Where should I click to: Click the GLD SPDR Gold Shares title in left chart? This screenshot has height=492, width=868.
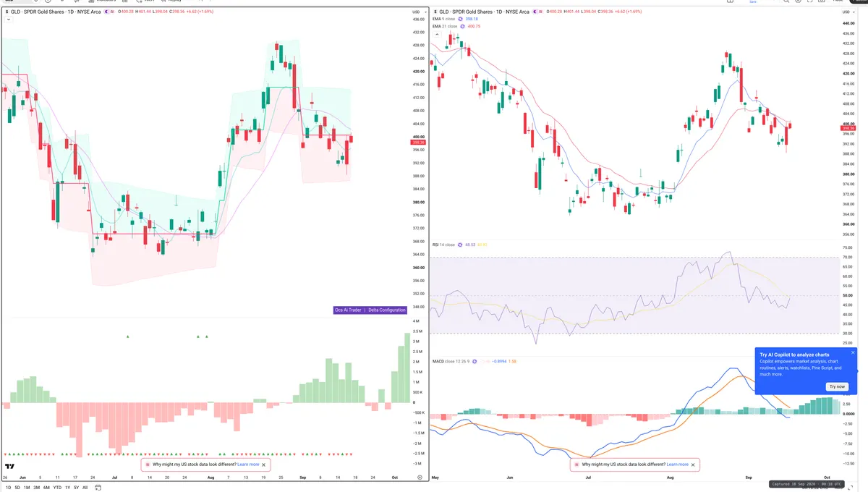[x=56, y=12]
